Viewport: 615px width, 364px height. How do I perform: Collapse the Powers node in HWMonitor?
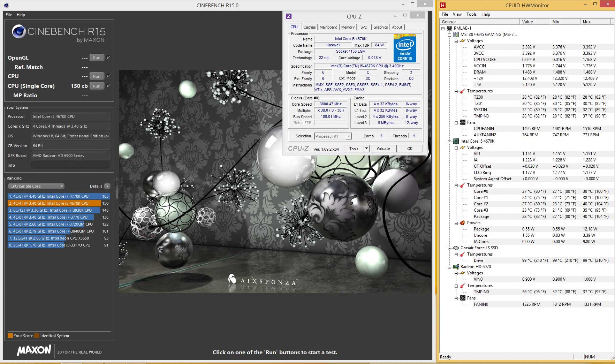[456, 223]
